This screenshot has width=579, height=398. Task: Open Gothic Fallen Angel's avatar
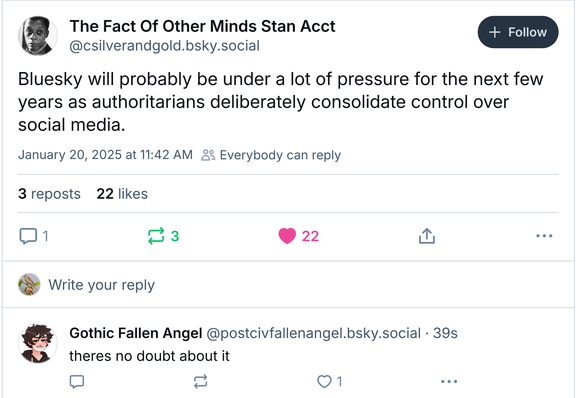(38, 344)
